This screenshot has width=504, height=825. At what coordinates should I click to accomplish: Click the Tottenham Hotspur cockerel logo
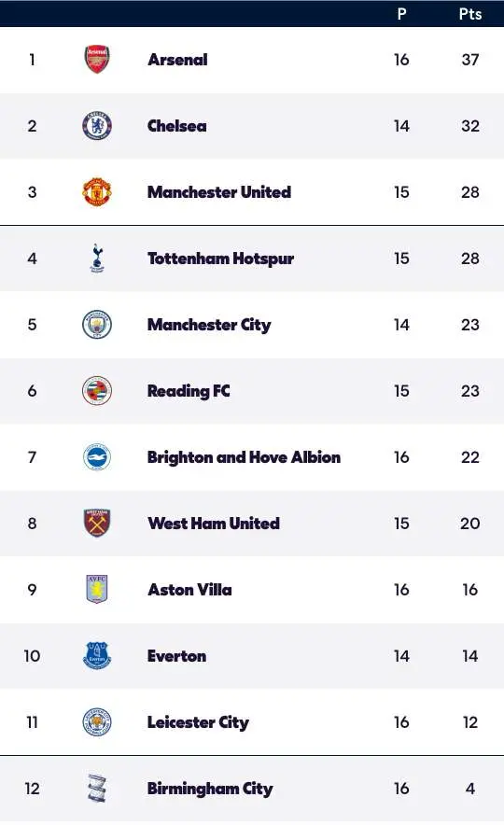pos(97,259)
